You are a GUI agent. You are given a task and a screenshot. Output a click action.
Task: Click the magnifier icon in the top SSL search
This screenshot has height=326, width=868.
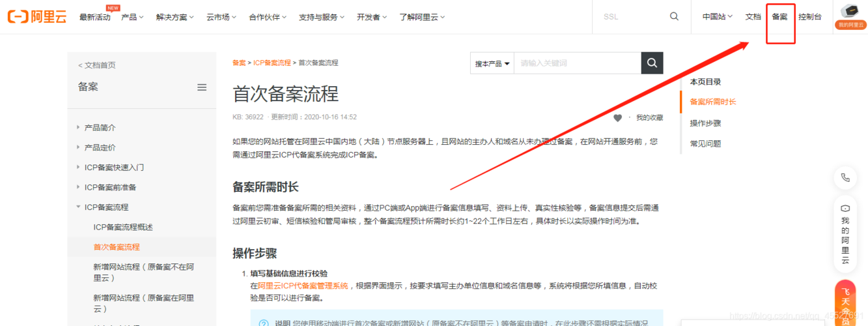pos(674,16)
